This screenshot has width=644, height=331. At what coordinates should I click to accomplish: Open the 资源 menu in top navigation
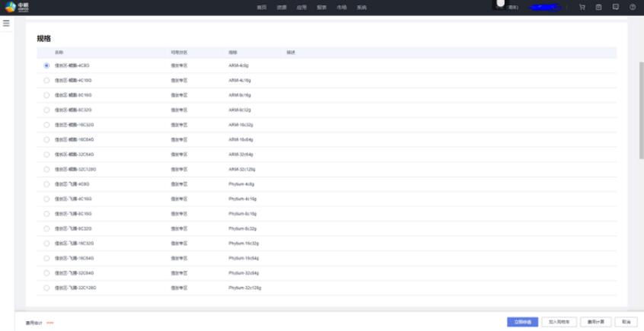click(282, 8)
